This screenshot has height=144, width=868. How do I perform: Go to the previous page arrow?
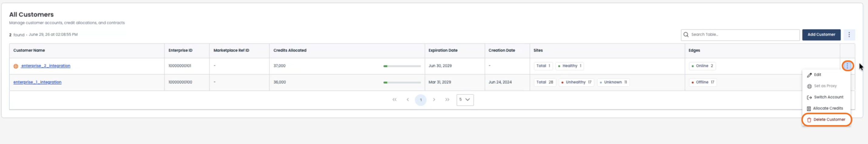tap(408, 100)
